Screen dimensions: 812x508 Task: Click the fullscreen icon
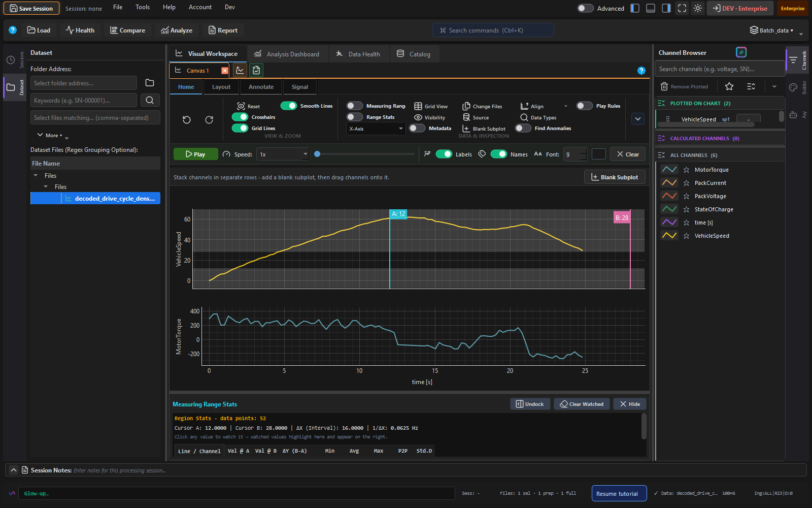click(682, 8)
